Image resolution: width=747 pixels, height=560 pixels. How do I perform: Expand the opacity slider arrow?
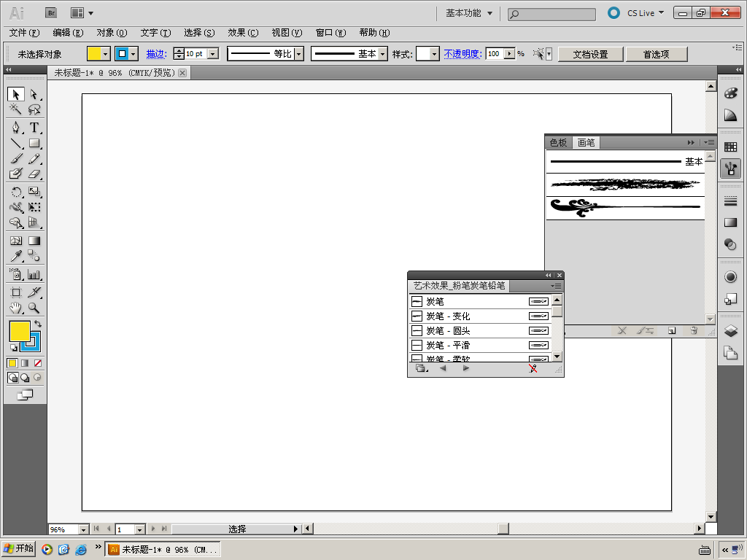pos(510,53)
